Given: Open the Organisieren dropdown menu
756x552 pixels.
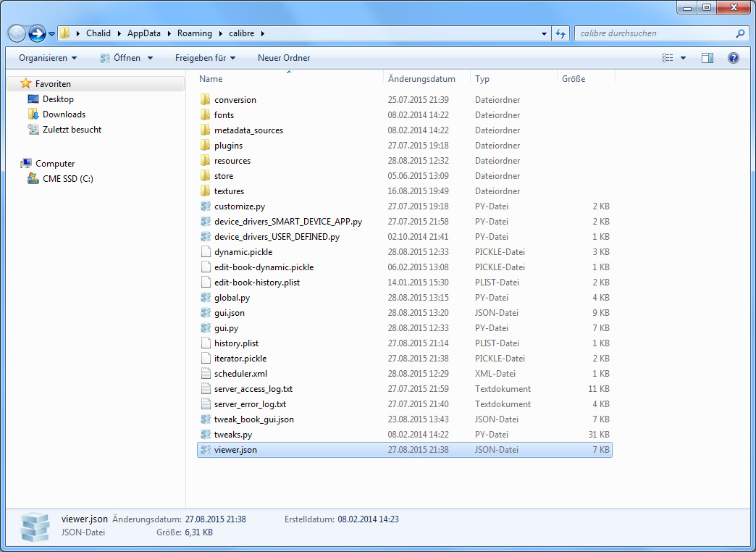Looking at the screenshot, I should click(x=48, y=58).
